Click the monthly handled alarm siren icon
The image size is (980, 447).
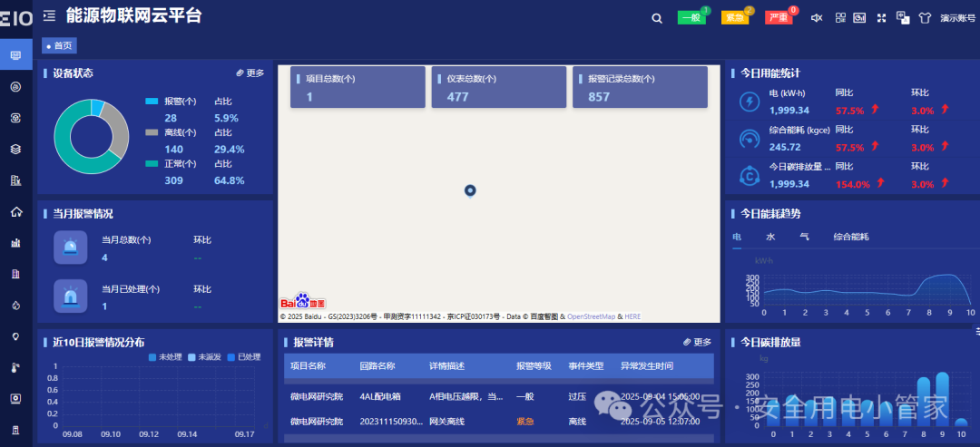[x=70, y=296]
